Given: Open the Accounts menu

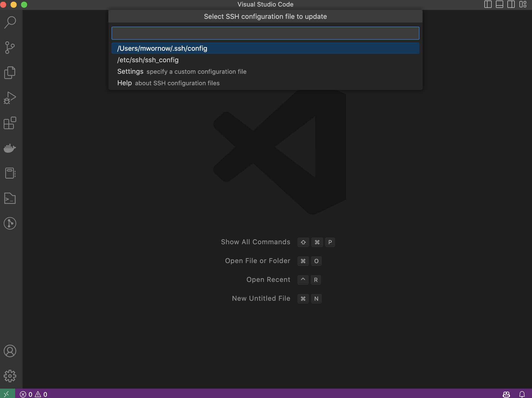Looking at the screenshot, I should click(x=10, y=351).
